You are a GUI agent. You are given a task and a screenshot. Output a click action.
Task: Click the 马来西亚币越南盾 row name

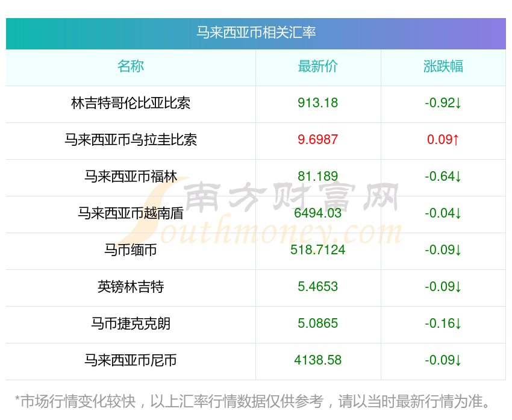click(131, 213)
